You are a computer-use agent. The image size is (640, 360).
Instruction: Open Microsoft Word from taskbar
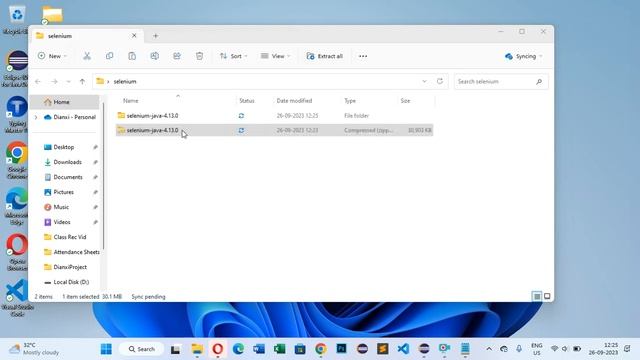[259, 349]
